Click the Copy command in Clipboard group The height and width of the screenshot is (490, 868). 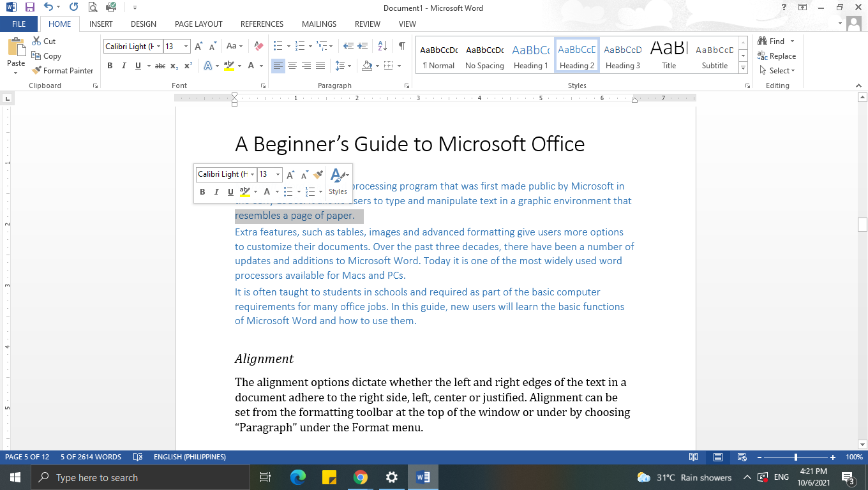pos(47,56)
